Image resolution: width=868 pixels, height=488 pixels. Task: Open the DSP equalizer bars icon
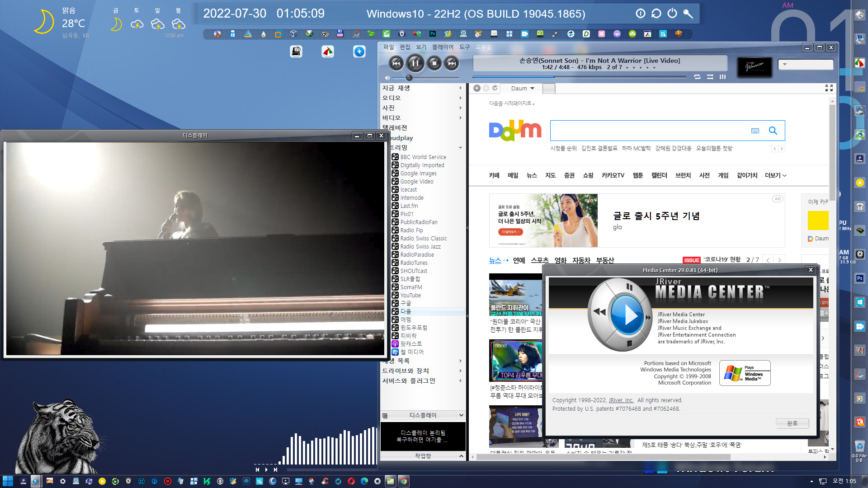tap(723, 77)
